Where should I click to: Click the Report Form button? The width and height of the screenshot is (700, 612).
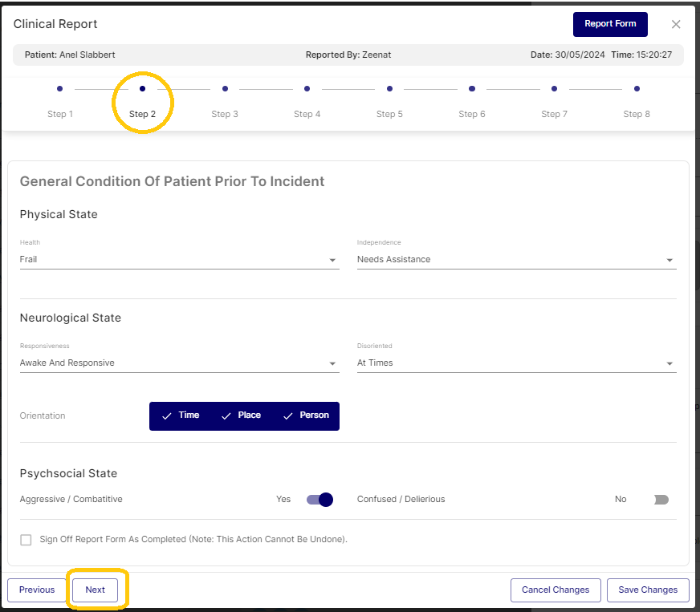(x=610, y=24)
